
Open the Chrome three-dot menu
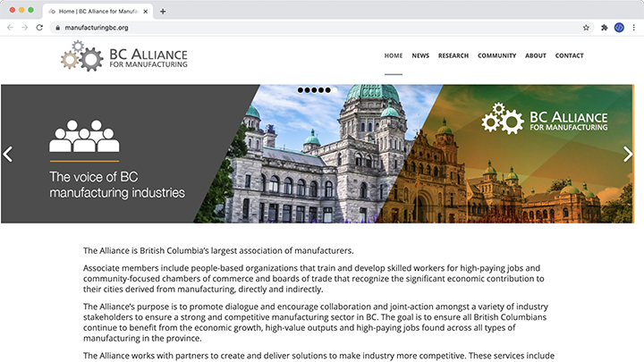[x=633, y=28]
